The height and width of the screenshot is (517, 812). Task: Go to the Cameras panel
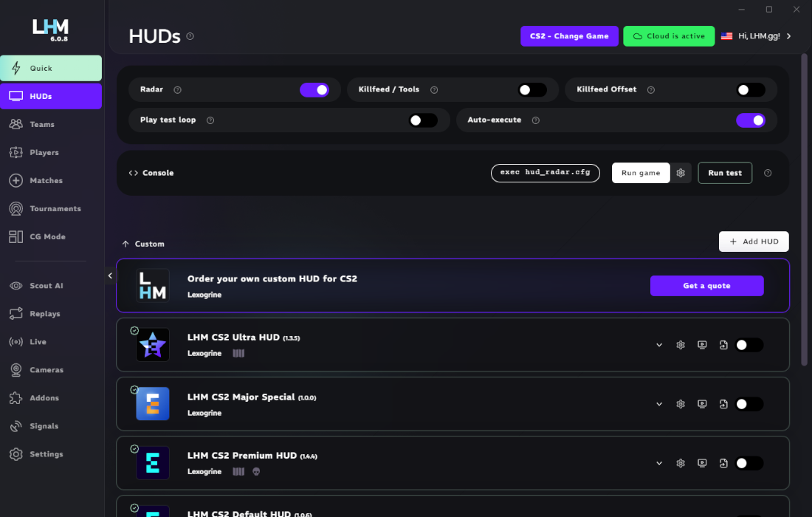[44, 370]
